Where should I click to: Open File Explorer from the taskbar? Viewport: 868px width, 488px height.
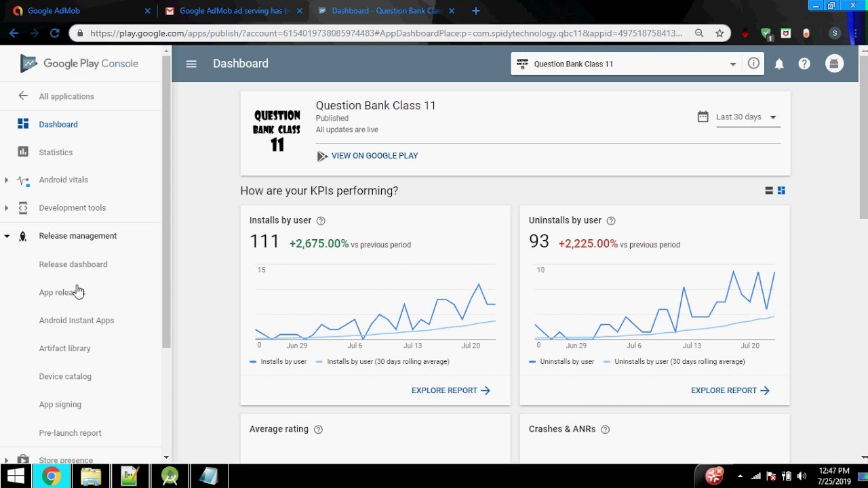(x=91, y=476)
